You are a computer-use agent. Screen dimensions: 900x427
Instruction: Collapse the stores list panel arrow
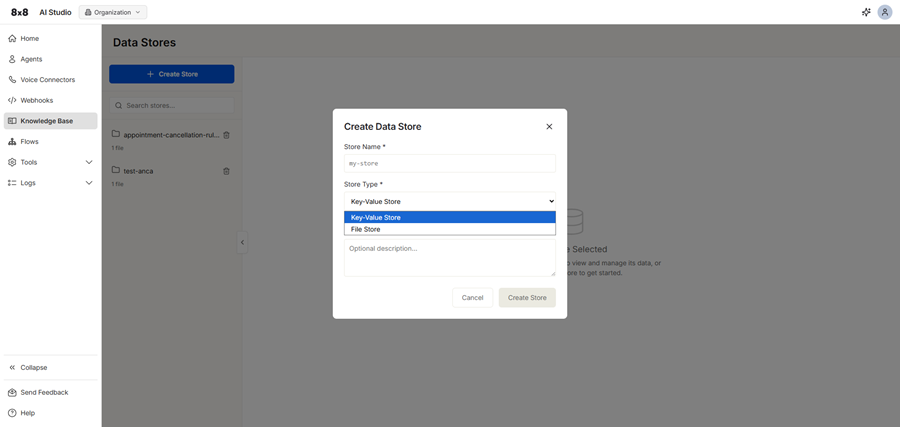(242, 242)
